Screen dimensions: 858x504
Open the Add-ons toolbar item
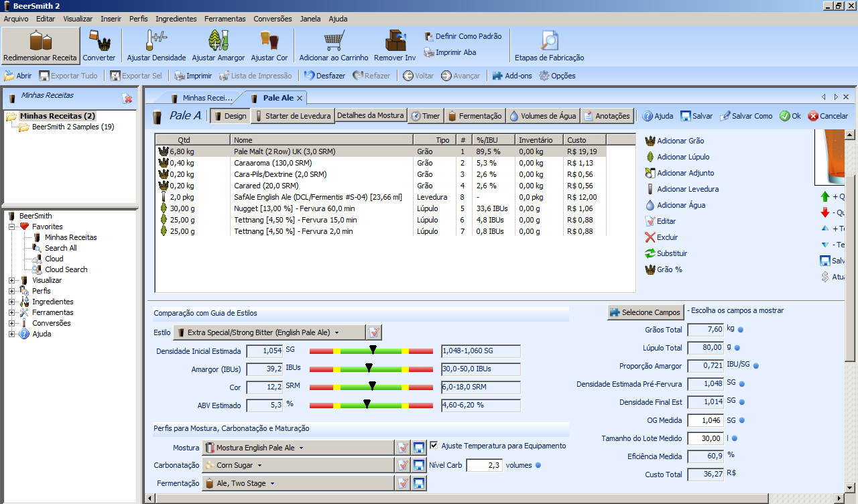click(512, 76)
